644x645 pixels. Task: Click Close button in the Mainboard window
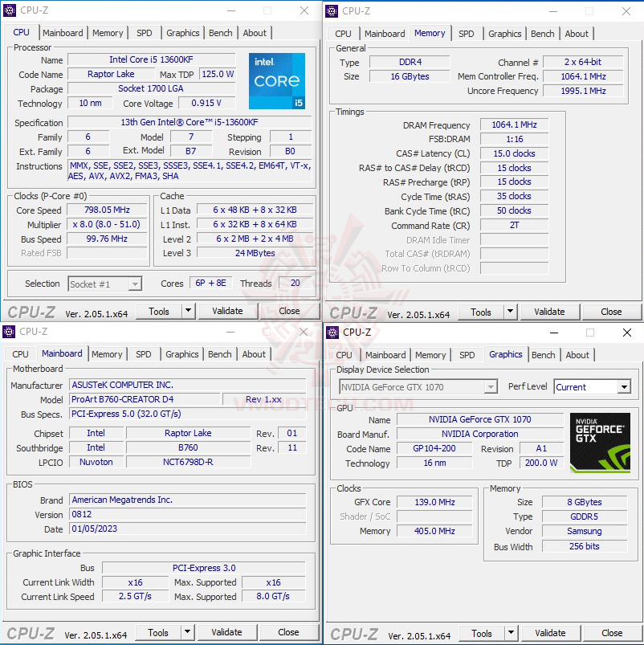288,632
